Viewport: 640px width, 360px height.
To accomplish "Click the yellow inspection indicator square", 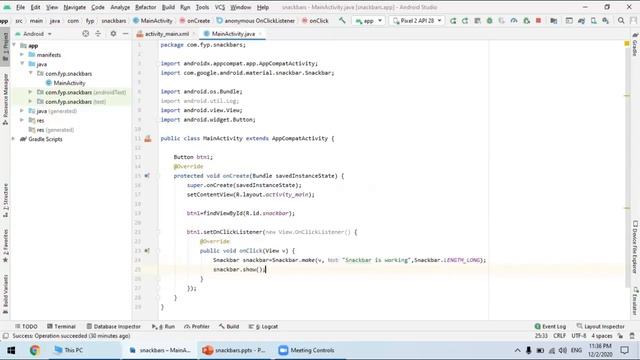I will click(x=627, y=43).
